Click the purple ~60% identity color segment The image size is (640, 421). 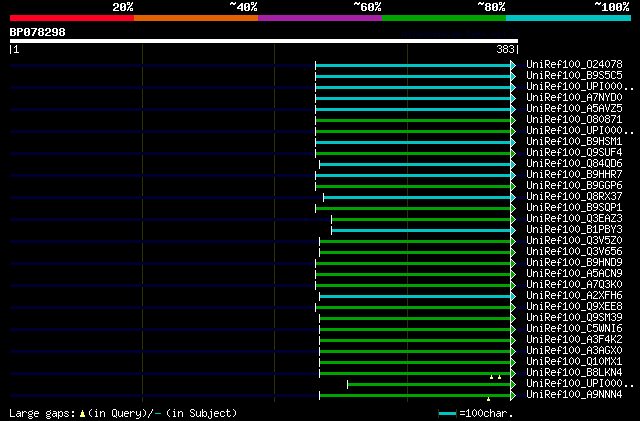pyautogui.click(x=320, y=18)
